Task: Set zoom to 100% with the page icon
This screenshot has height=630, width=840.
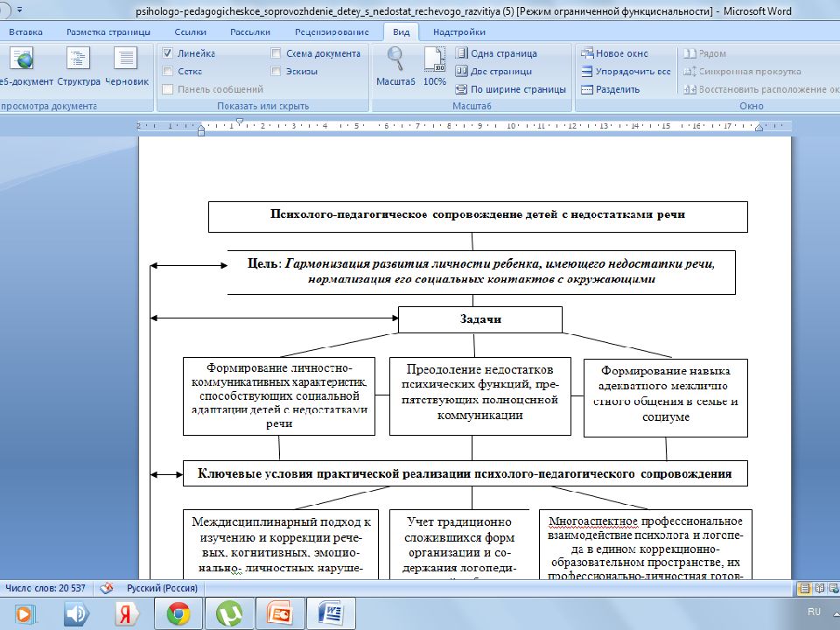Action: (x=435, y=66)
